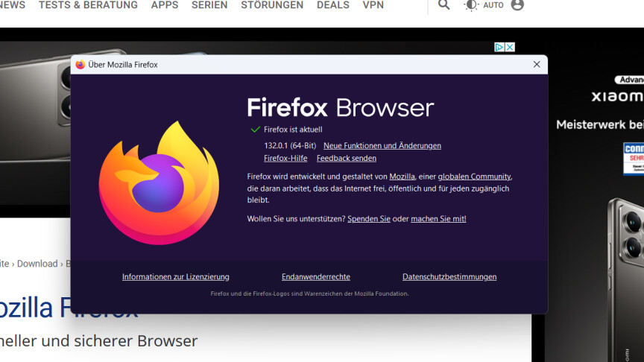
Task: Open the user account profile icon
Action: [517, 5]
